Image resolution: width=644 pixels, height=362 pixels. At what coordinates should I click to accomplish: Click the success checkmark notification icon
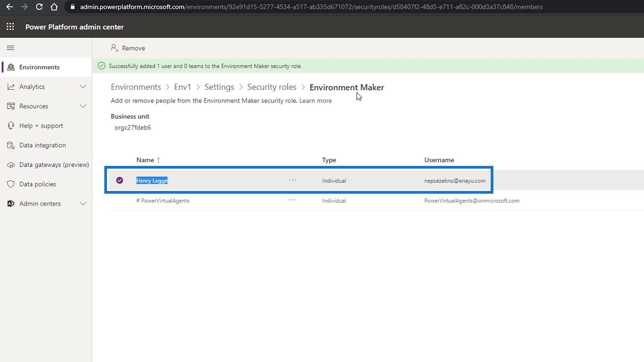(x=101, y=66)
